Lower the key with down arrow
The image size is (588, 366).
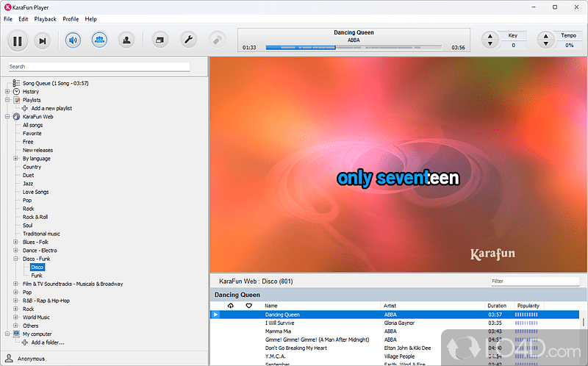click(490, 43)
